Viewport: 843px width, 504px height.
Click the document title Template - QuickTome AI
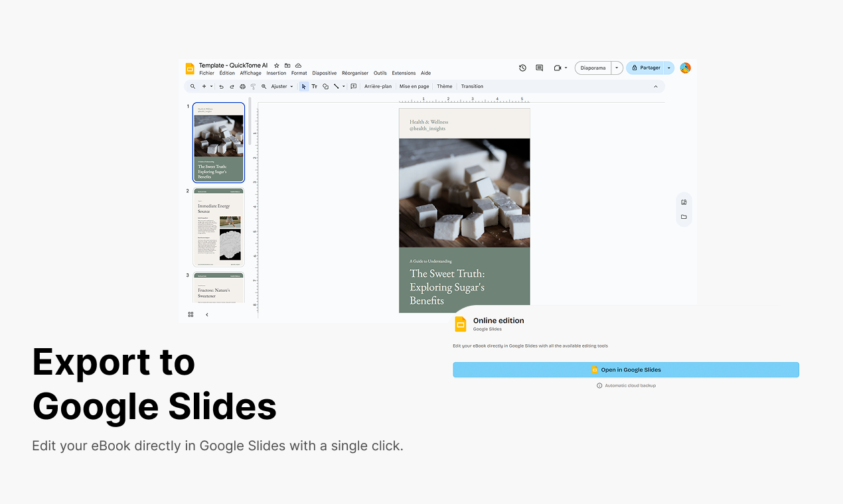(233, 66)
